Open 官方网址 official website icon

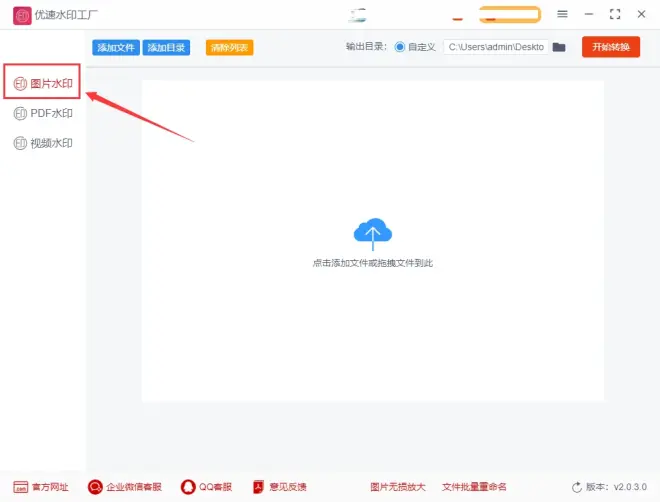coord(20,487)
